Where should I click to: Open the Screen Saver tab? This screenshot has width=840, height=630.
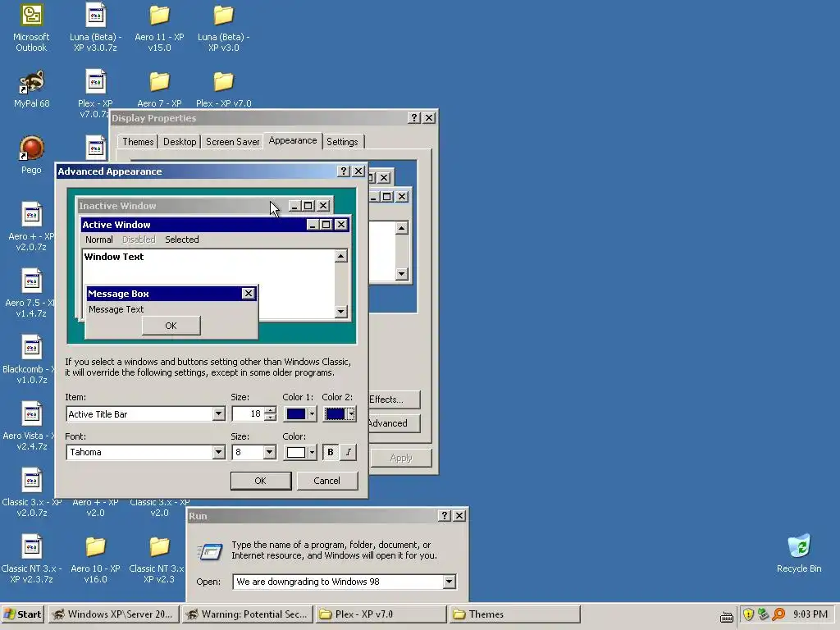232,142
